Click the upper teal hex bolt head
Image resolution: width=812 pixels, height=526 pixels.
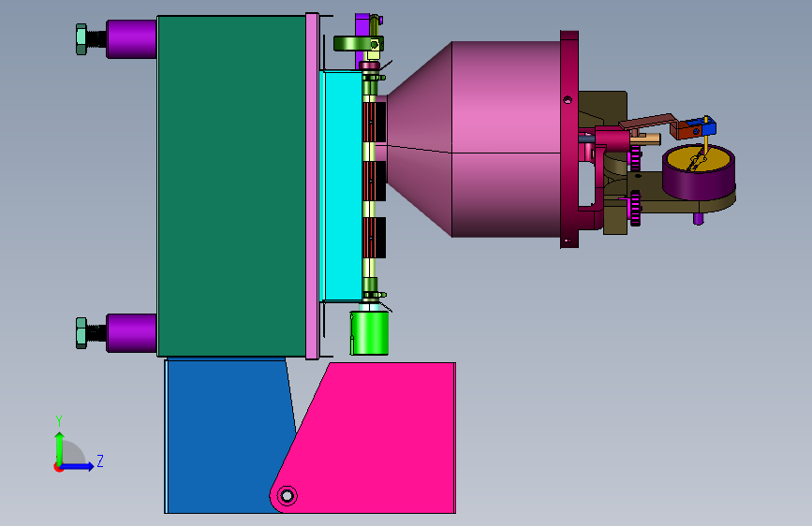coord(81,38)
